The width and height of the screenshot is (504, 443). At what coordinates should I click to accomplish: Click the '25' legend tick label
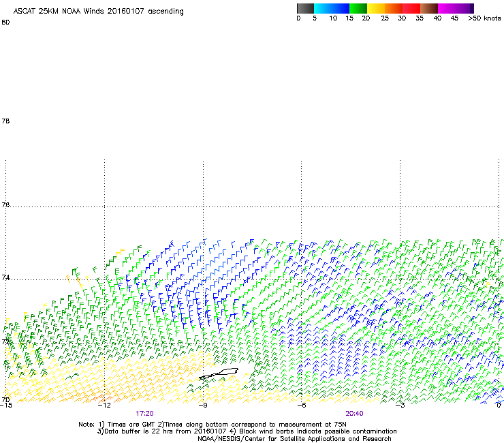tap(385, 18)
